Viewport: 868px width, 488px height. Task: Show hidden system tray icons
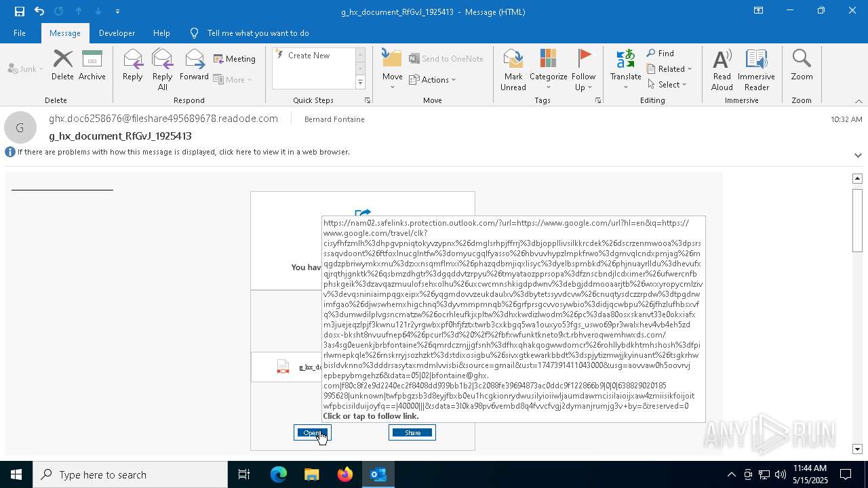(731, 474)
